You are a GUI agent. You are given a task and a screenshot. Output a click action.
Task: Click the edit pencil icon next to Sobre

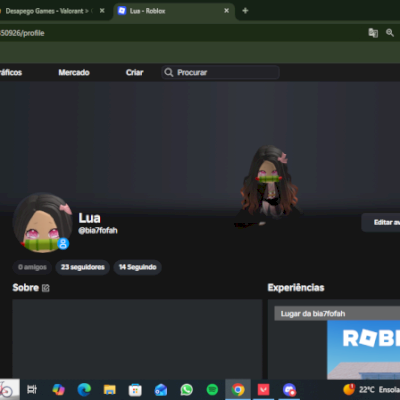tap(46, 288)
